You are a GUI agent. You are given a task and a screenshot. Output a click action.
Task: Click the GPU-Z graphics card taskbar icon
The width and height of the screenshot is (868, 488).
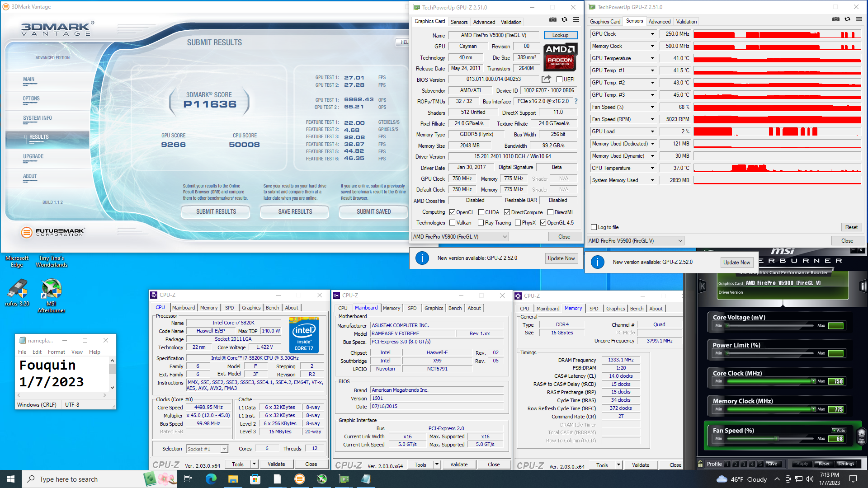344,479
